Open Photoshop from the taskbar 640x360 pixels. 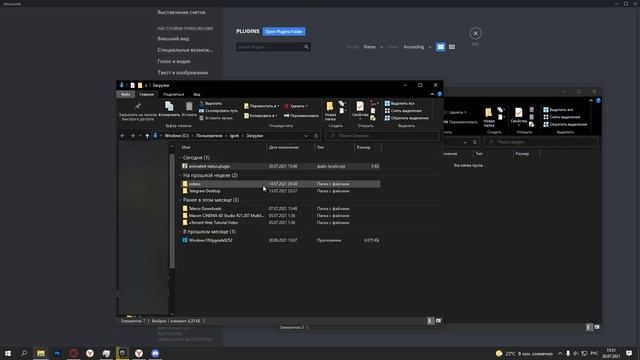[57, 353]
